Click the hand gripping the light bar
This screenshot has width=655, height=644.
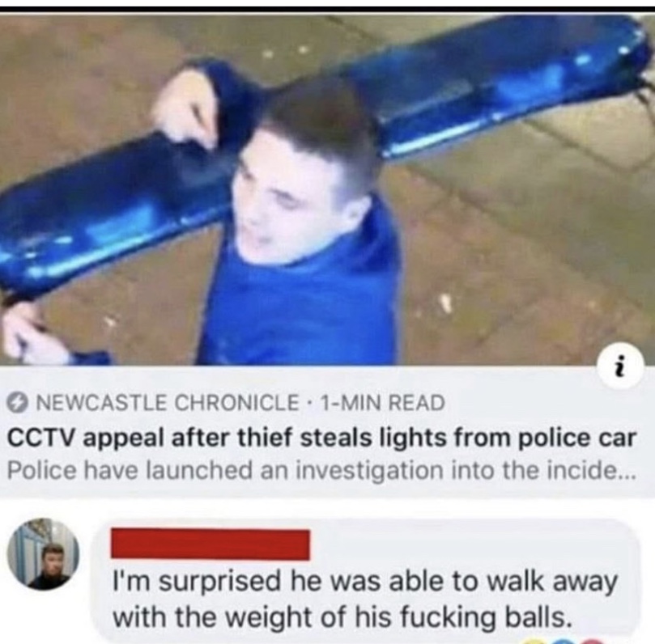(187, 109)
